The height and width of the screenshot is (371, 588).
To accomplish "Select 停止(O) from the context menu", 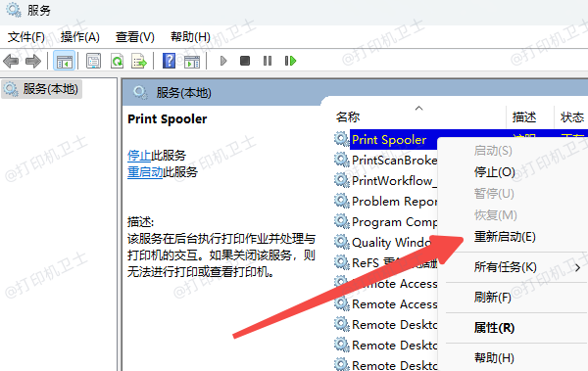I will coord(494,172).
